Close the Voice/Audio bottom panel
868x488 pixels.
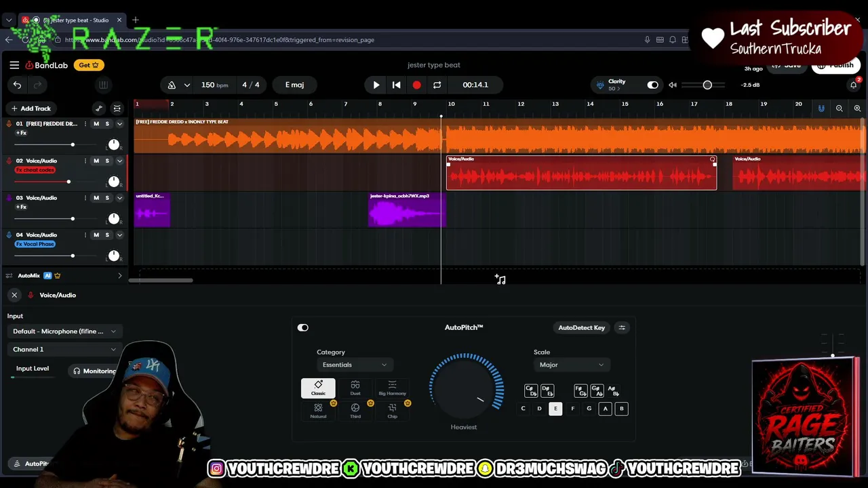(14, 295)
